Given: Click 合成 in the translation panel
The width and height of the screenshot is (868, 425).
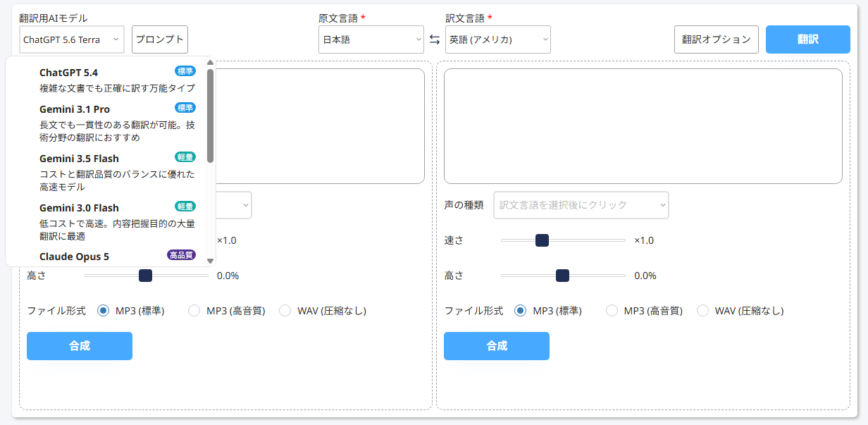Looking at the screenshot, I should click(497, 346).
